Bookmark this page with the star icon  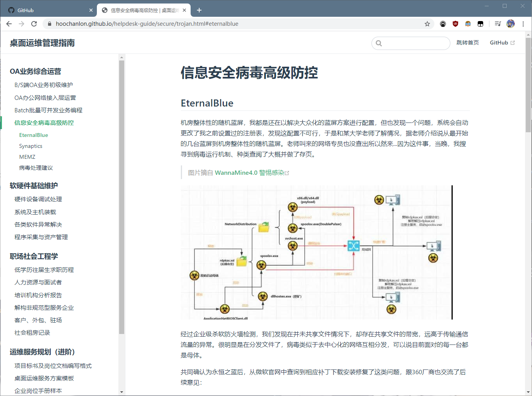tap(427, 24)
